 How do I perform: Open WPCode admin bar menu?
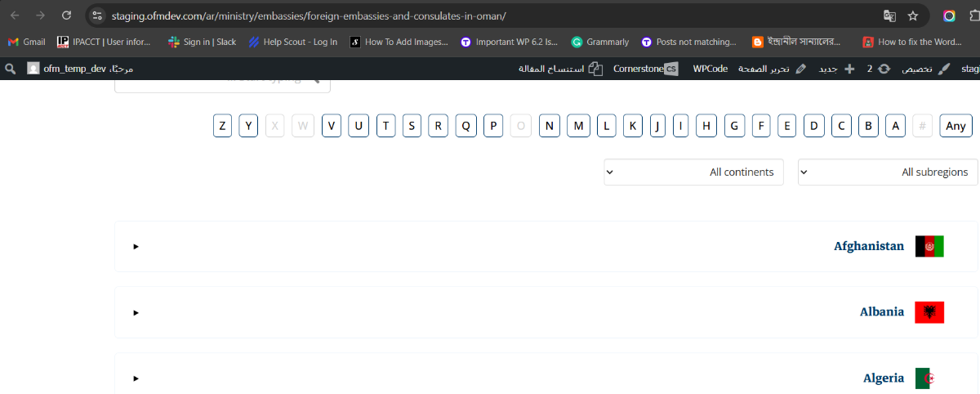click(710, 69)
